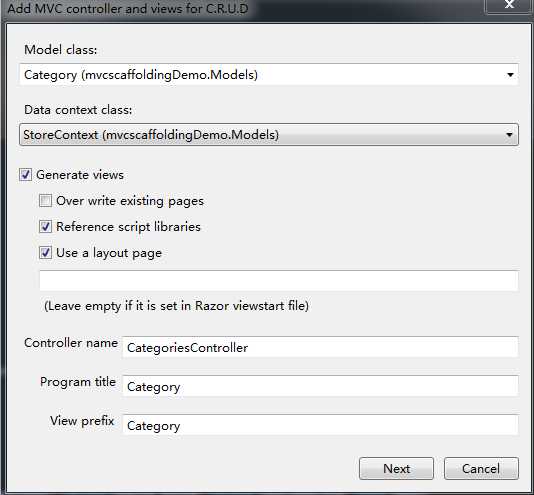Open the Model class dropdown
Image resolution: width=534 pixels, height=495 pixels.
269,75
